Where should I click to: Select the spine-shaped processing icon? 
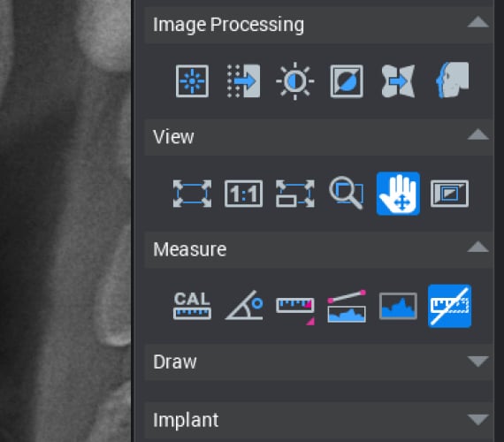point(398,81)
